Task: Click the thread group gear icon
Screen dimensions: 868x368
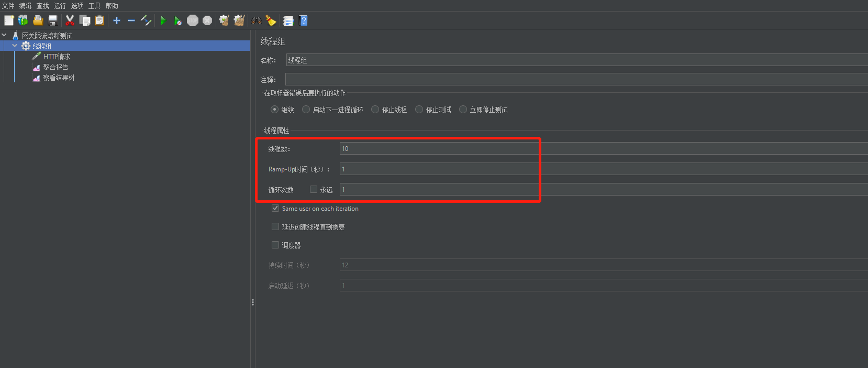Action: point(26,46)
